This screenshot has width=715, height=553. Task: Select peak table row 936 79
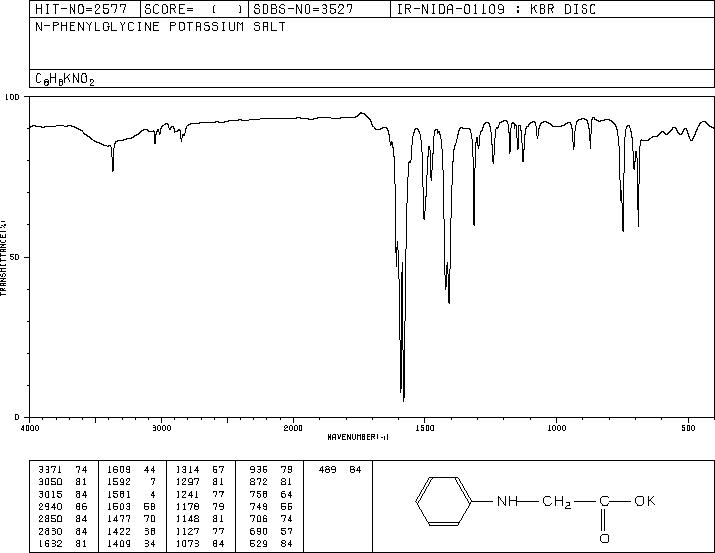(271, 470)
